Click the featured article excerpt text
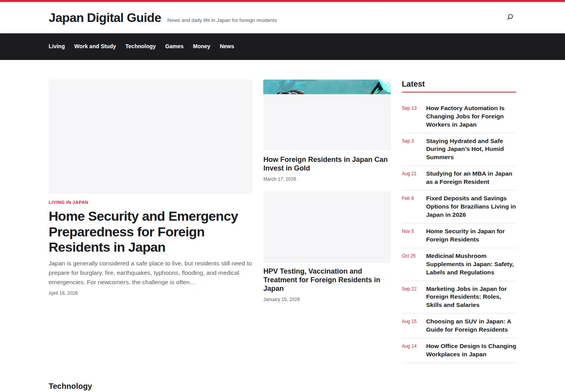The width and height of the screenshot is (565, 392). pos(150,273)
